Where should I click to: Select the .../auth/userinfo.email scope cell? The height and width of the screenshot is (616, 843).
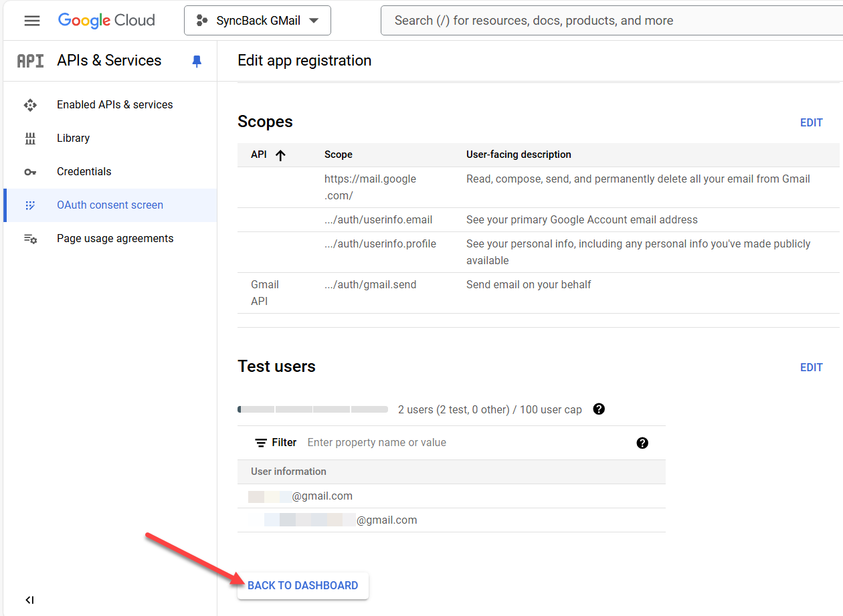[378, 220]
